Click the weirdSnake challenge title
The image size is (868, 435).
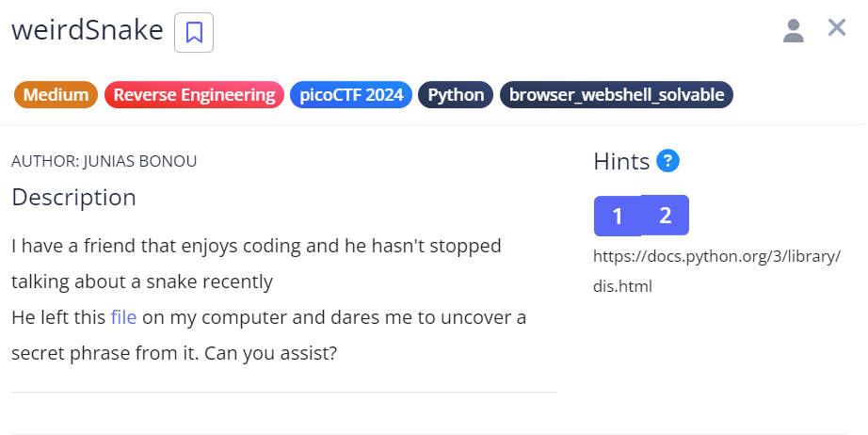[x=88, y=30]
